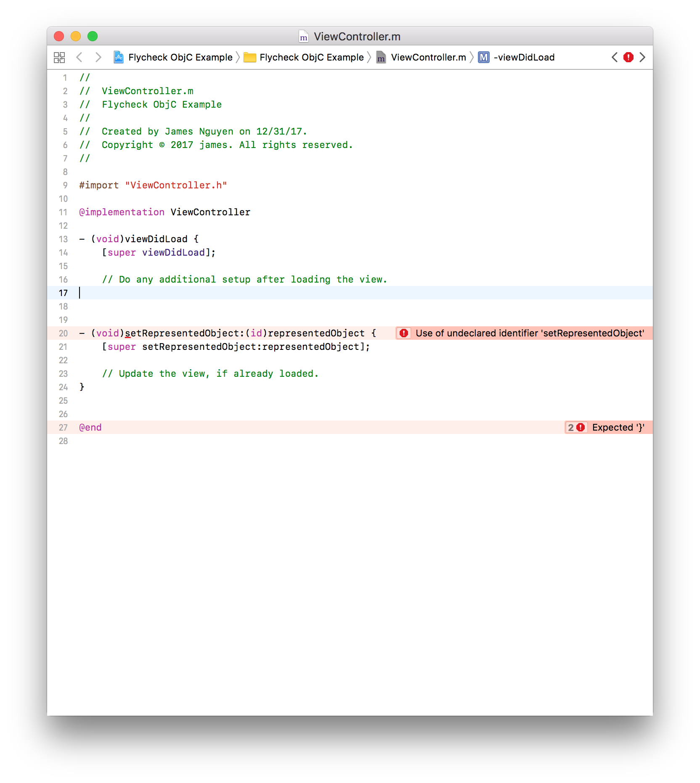Click [super setRepresentedObject:representedObject] on line 21
700x783 pixels.
point(236,347)
